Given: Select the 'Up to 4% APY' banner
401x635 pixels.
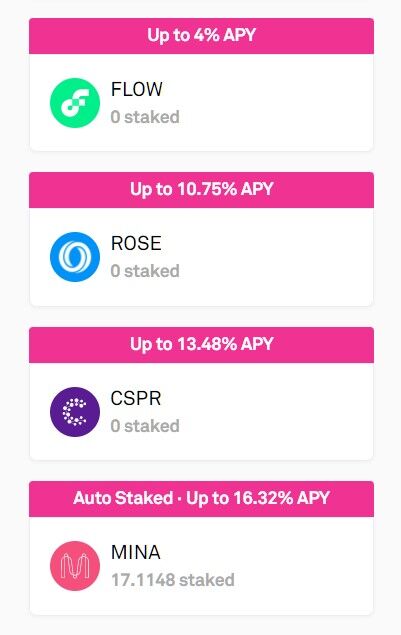Looking at the screenshot, I should point(201,36).
